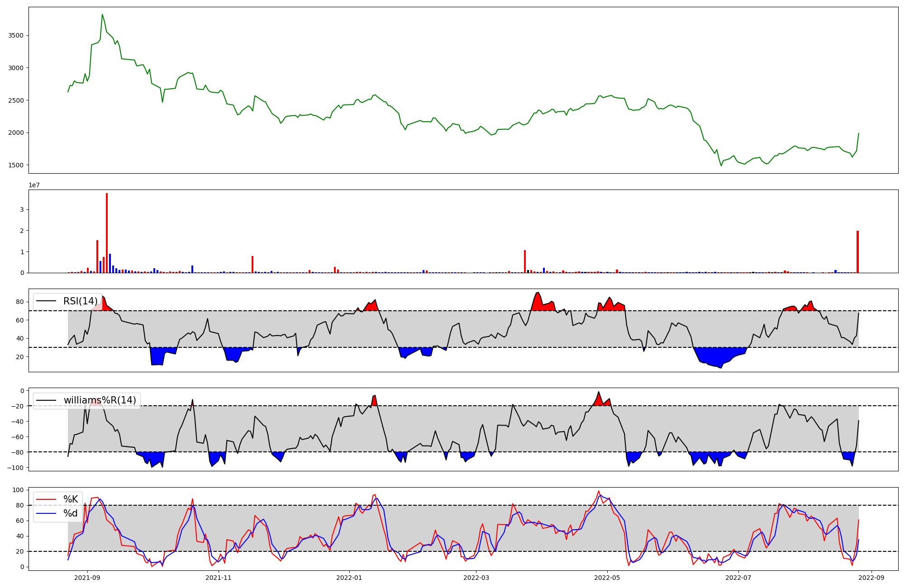This screenshot has width=905, height=588.
Task: Click the %K legend entry
Action: tap(71, 499)
